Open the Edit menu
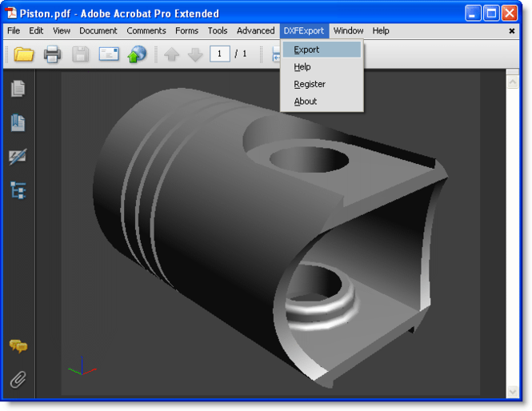This screenshot has height=411, width=532. click(x=36, y=30)
